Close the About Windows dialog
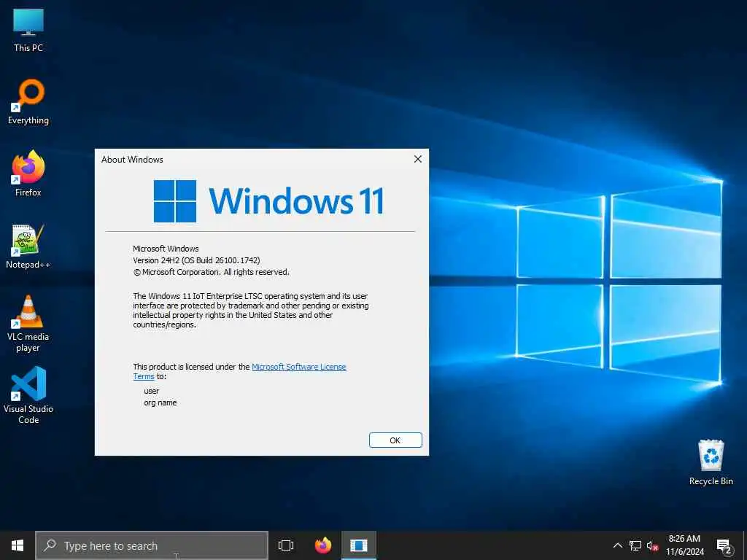747x560 pixels. pyautogui.click(x=418, y=159)
